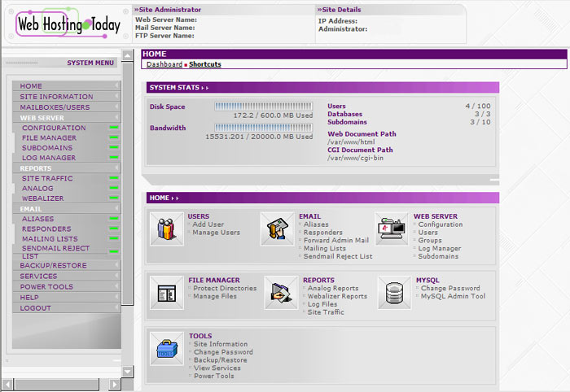Open the Email mailbox icon
This screenshot has height=392, width=570.
(277, 229)
